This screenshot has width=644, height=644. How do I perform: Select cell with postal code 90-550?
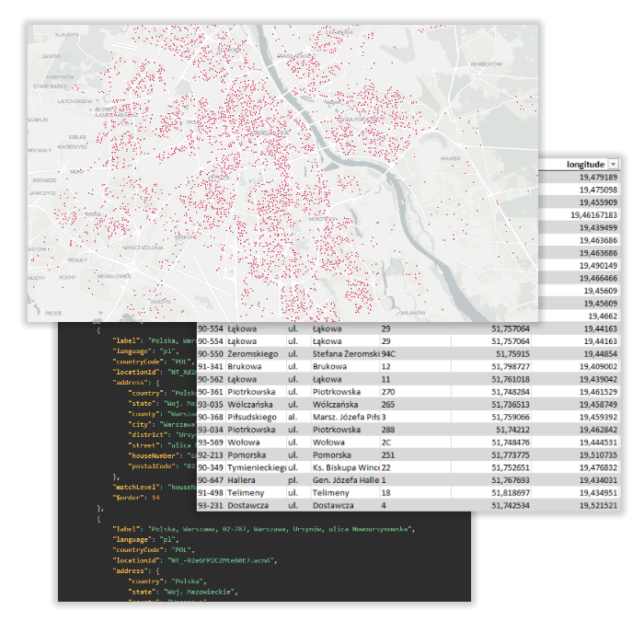click(x=211, y=353)
